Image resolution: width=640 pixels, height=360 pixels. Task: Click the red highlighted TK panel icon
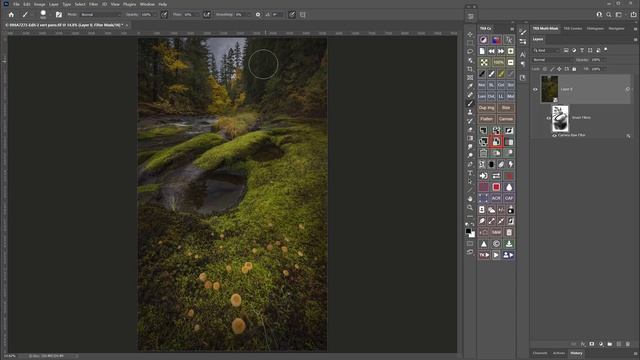pos(496,142)
